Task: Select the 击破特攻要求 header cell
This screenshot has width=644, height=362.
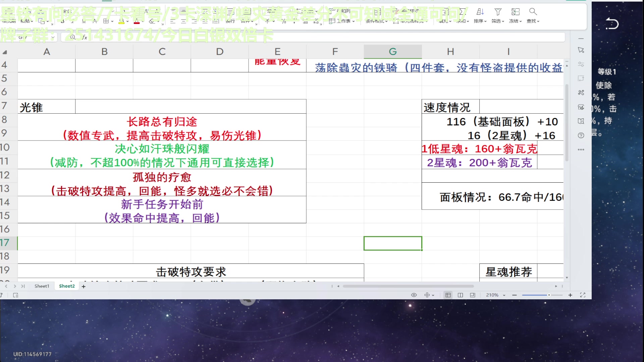Action: (191, 271)
